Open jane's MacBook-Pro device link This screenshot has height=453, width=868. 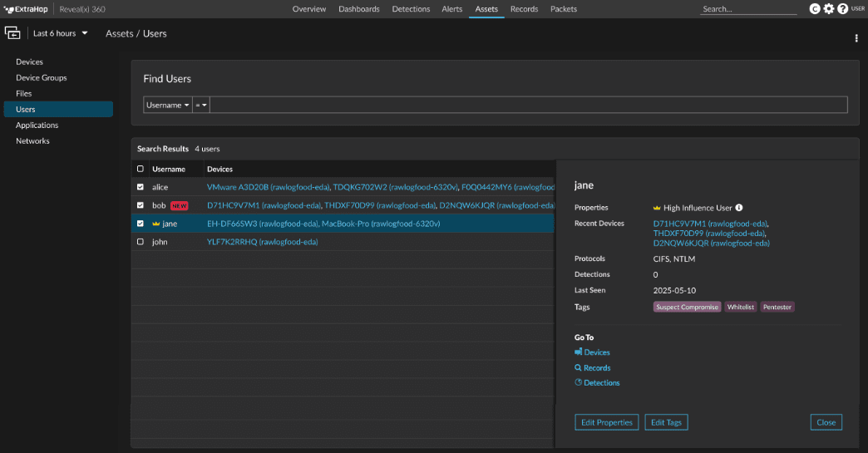[x=381, y=224]
